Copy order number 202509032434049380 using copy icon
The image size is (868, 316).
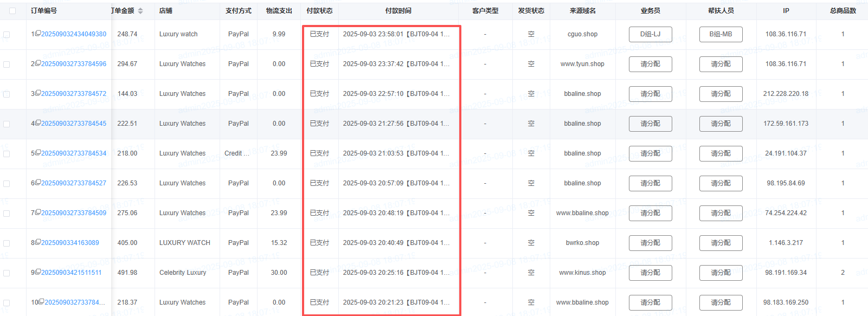(38, 33)
